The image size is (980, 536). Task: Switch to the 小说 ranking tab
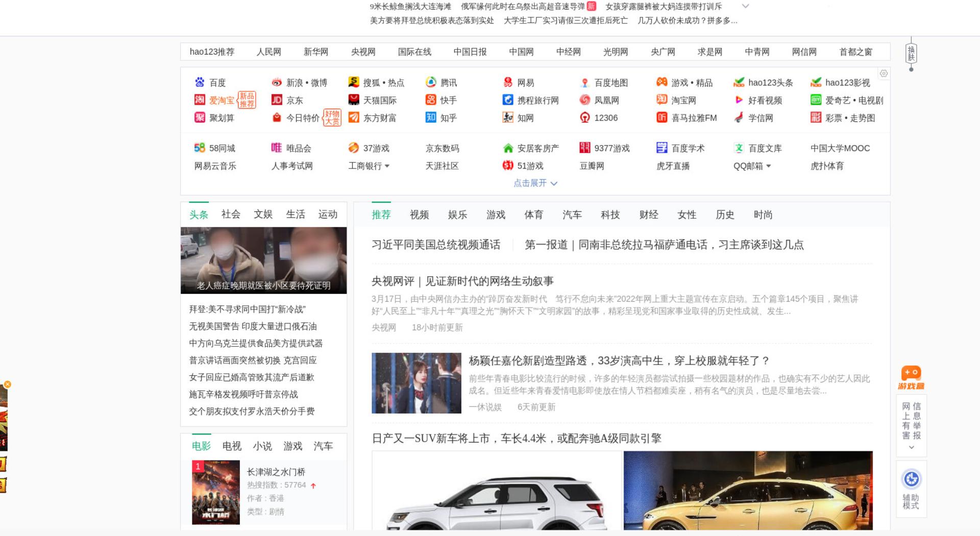point(262,446)
